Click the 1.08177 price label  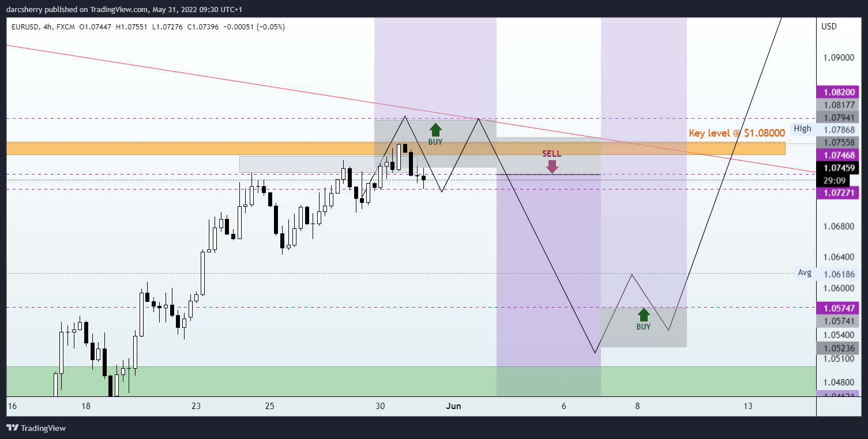coord(838,105)
